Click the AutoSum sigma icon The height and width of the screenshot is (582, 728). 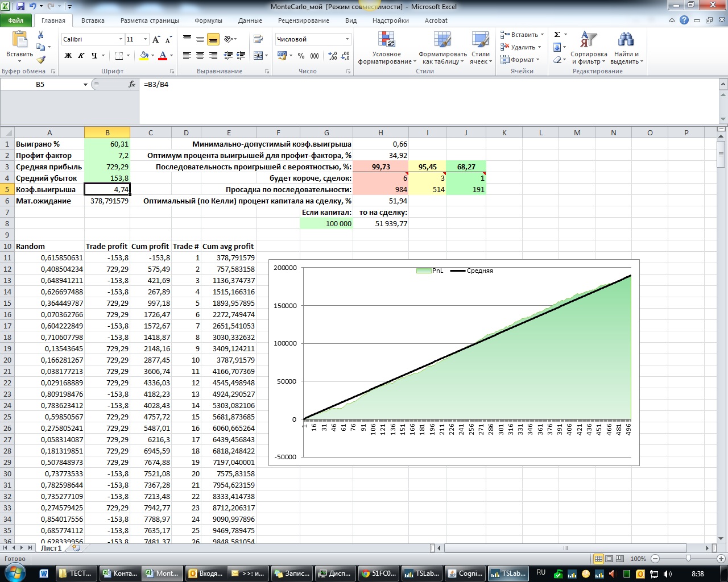point(557,35)
